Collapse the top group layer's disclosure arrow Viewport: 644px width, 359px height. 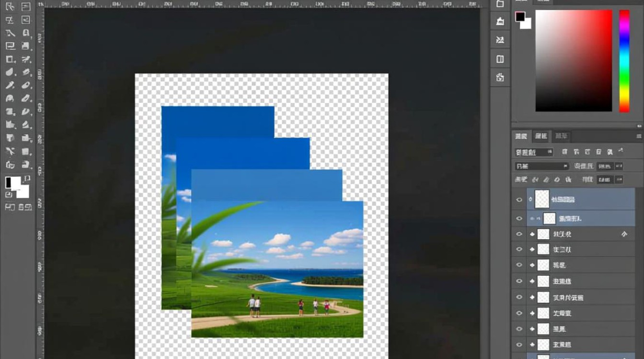[530, 199]
